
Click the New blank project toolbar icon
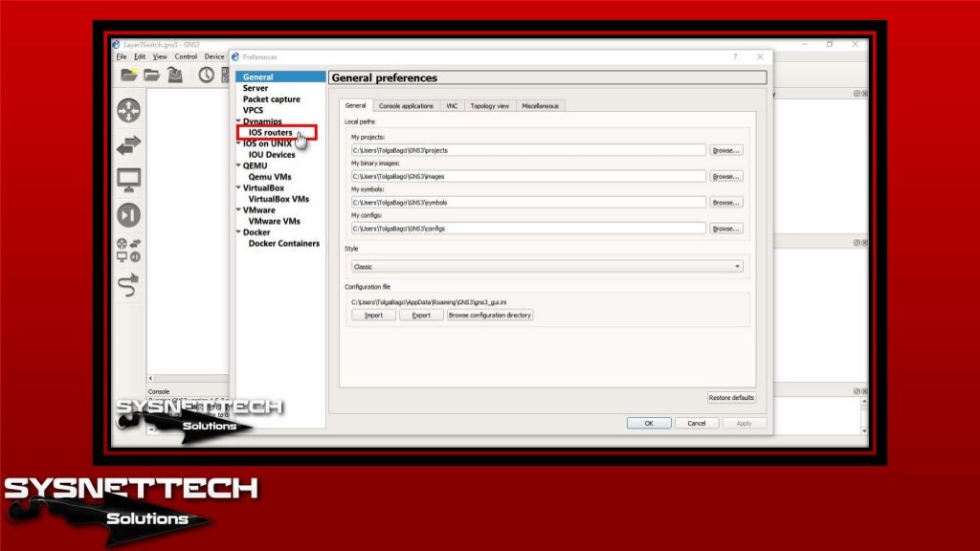point(129,75)
